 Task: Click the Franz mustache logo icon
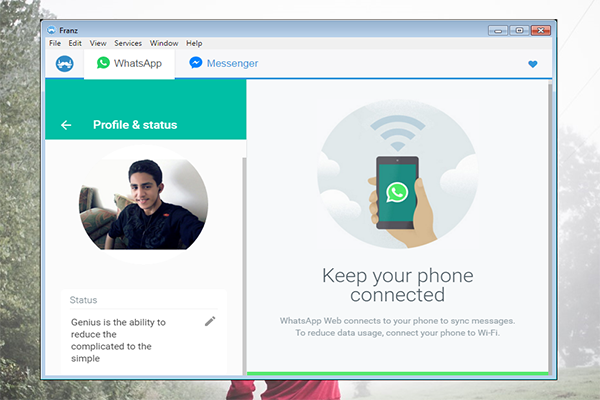click(x=65, y=64)
